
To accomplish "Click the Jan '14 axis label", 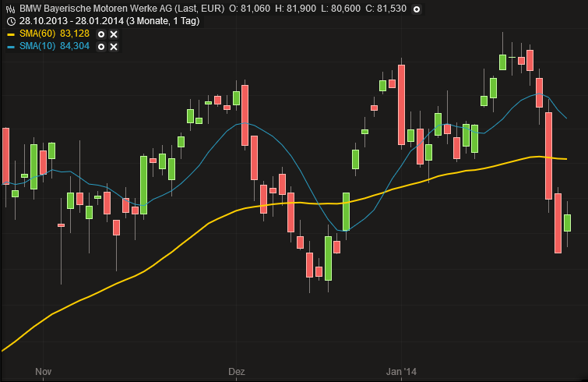I will [401, 372].
